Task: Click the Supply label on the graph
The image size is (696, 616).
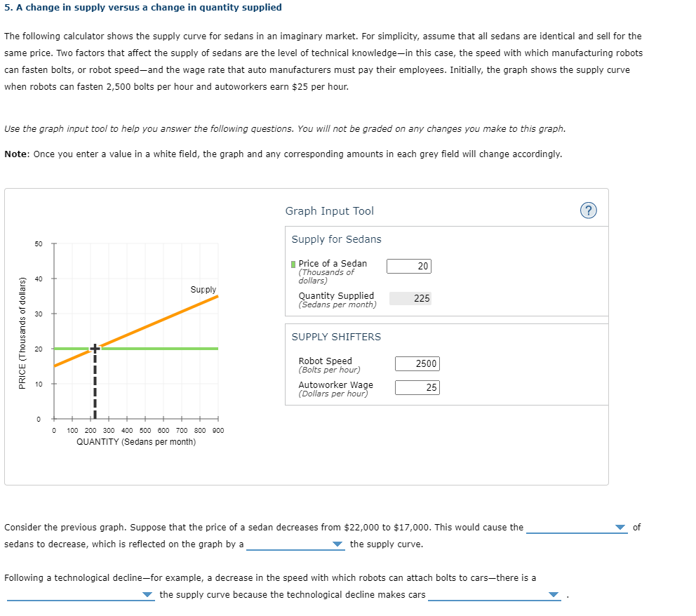Action: 202,289
